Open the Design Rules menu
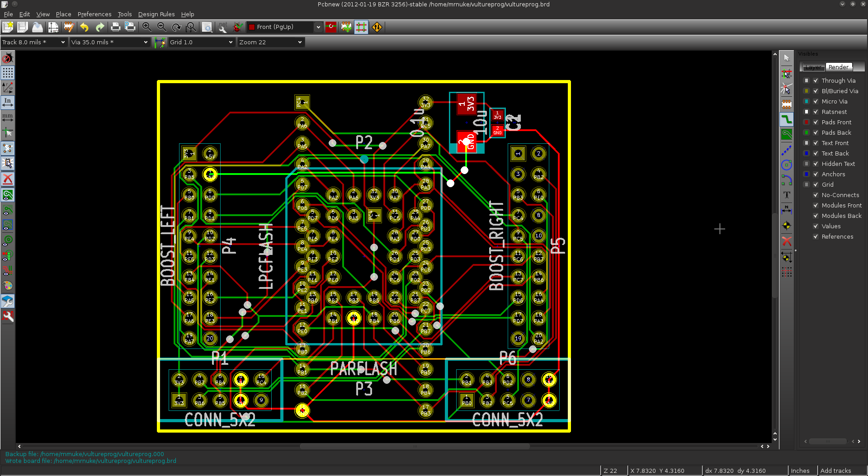 pyautogui.click(x=156, y=14)
